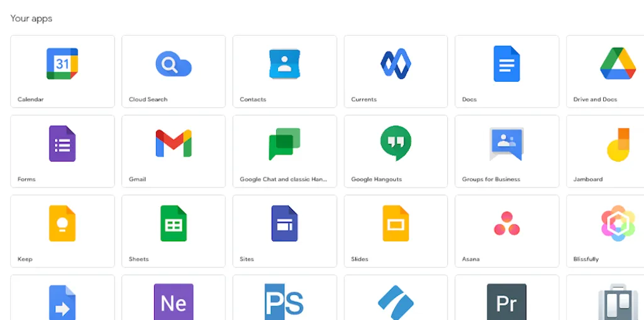The width and height of the screenshot is (644, 320).
Task: Click the gray suitcase board icon
Action: [x=618, y=302]
